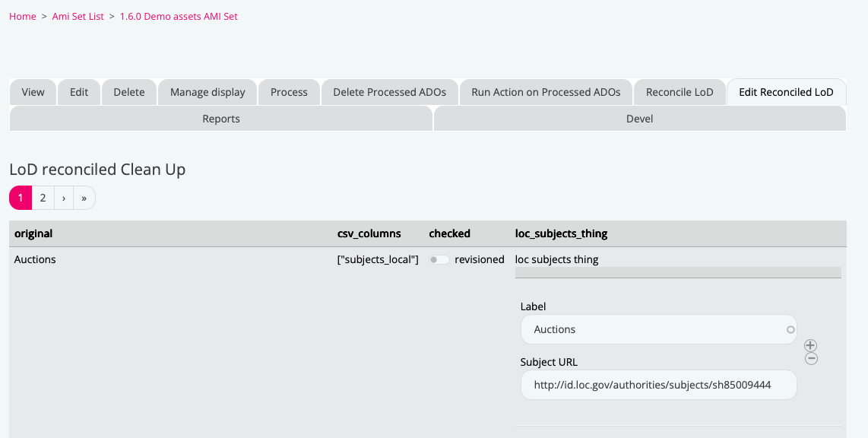
Task: Click the Ami Set List breadcrumb link
Action: (78, 16)
